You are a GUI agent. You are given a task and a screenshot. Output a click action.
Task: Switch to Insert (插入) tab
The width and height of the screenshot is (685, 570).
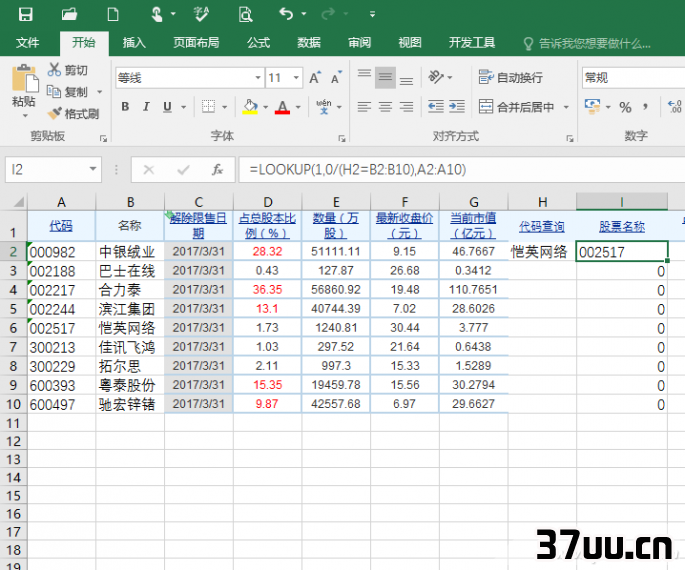point(134,43)
